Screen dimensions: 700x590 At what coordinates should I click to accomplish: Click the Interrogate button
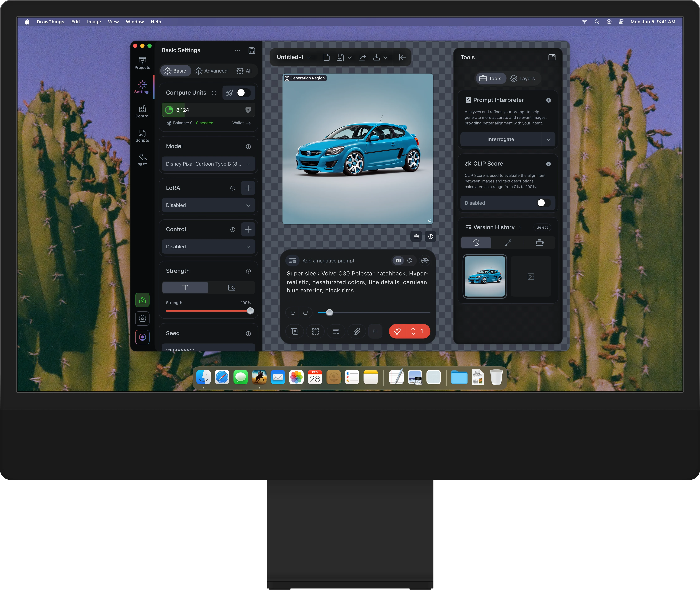(500, 139)
